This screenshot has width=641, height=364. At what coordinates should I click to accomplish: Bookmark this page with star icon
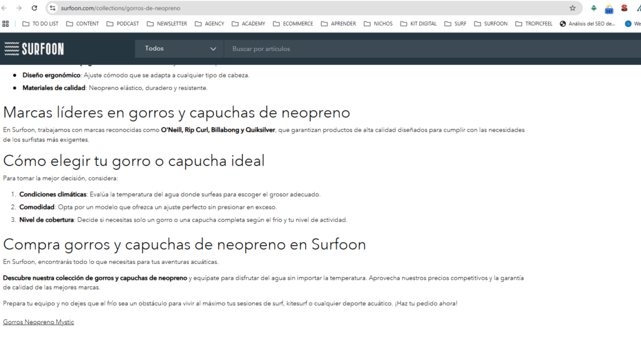pyautogui.click(x=572, y=8)
